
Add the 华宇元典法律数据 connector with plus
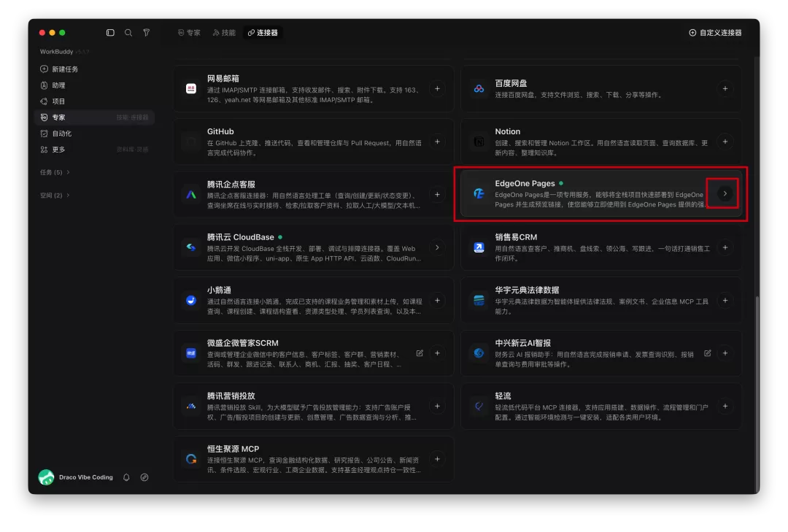click(x=725, y=301)
